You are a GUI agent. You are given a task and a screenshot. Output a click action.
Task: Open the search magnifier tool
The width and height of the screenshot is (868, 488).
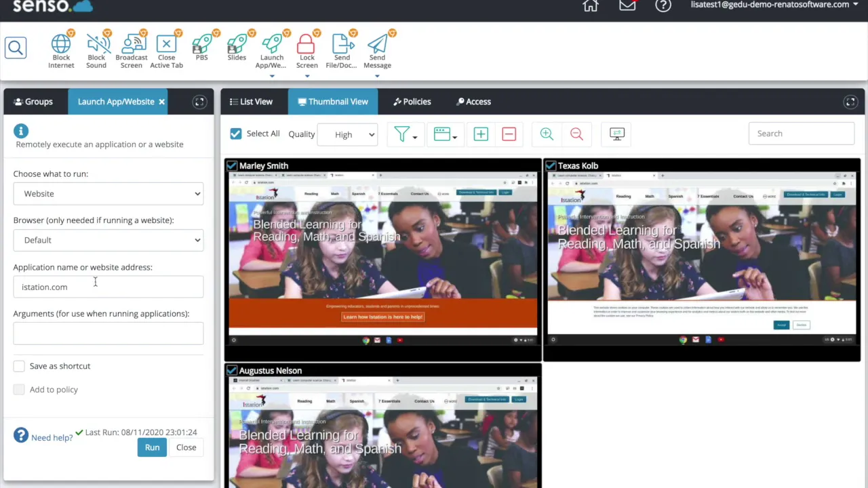click(16, 47)
